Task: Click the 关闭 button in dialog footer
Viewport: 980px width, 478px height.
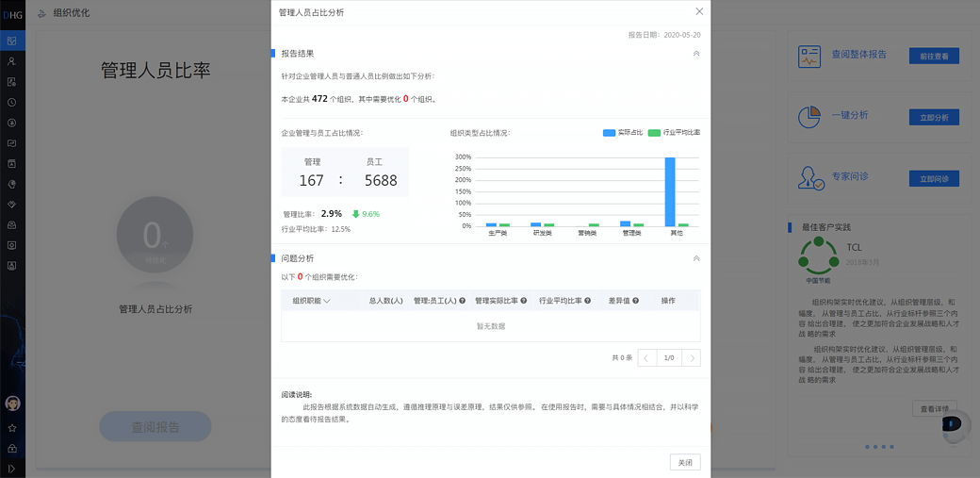Action: point(685,462)
